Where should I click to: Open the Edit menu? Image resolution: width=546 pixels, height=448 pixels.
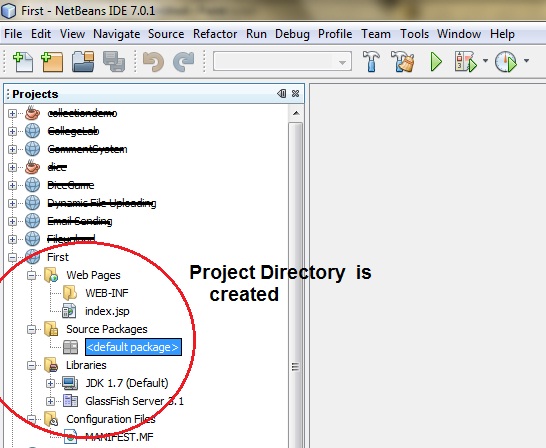pyautogui.click(x=41, y=34)
